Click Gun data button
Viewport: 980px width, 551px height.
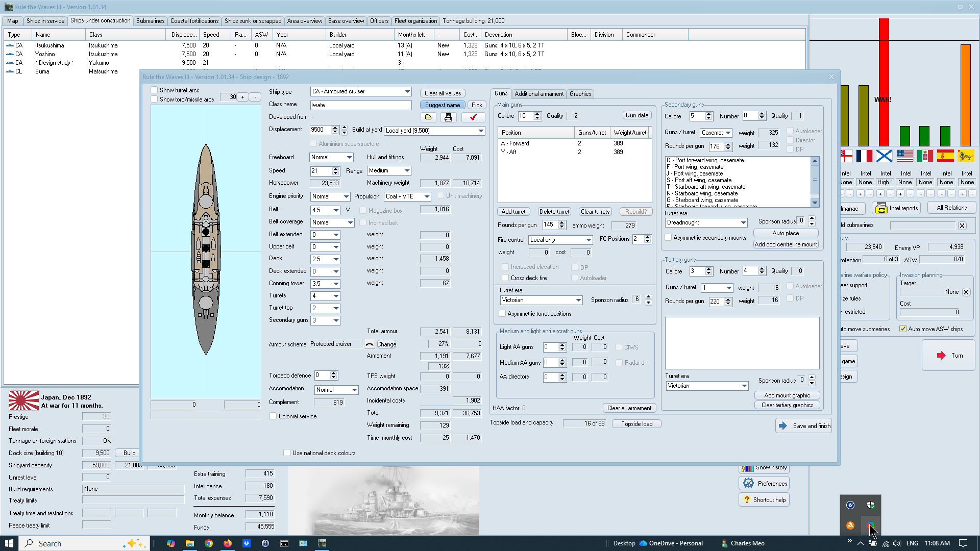(637, 115)
